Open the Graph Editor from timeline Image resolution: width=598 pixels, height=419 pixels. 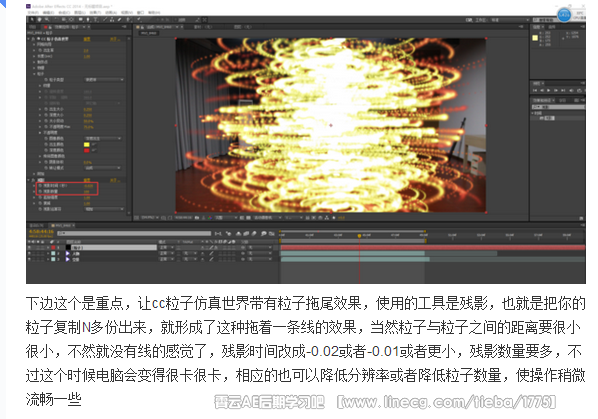272,233
